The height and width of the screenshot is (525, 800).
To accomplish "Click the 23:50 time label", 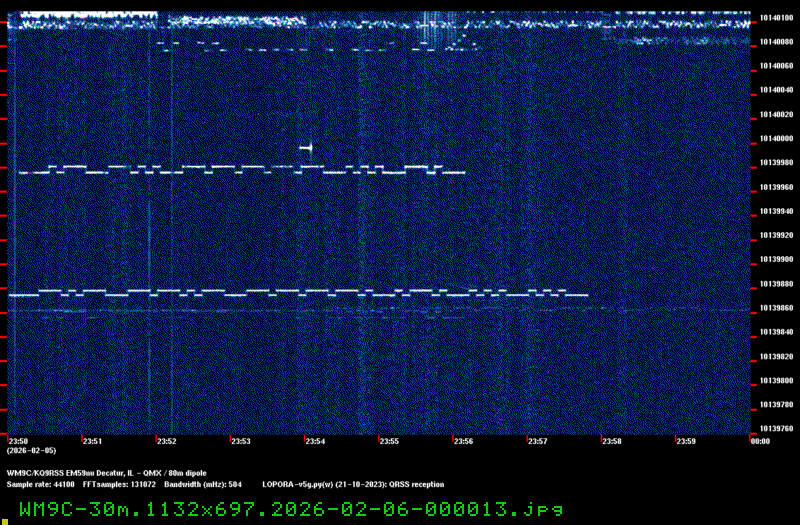I will (18, 441).
